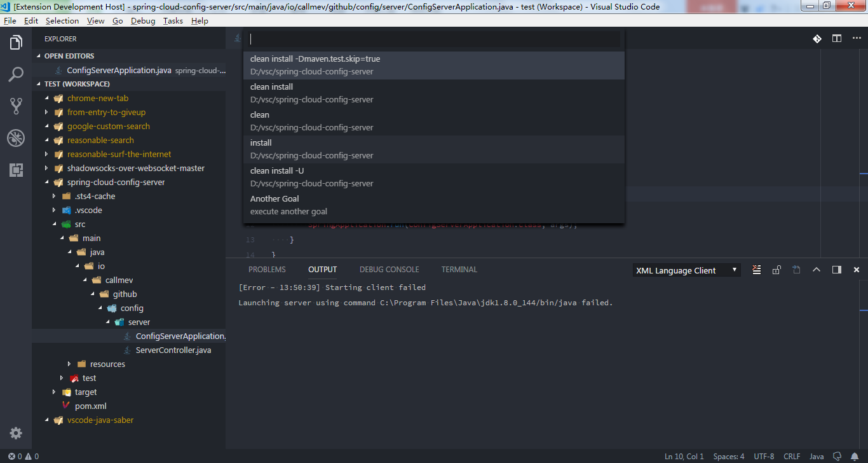
Task: Focus the quick pick input field
Action: pos(434,39)
